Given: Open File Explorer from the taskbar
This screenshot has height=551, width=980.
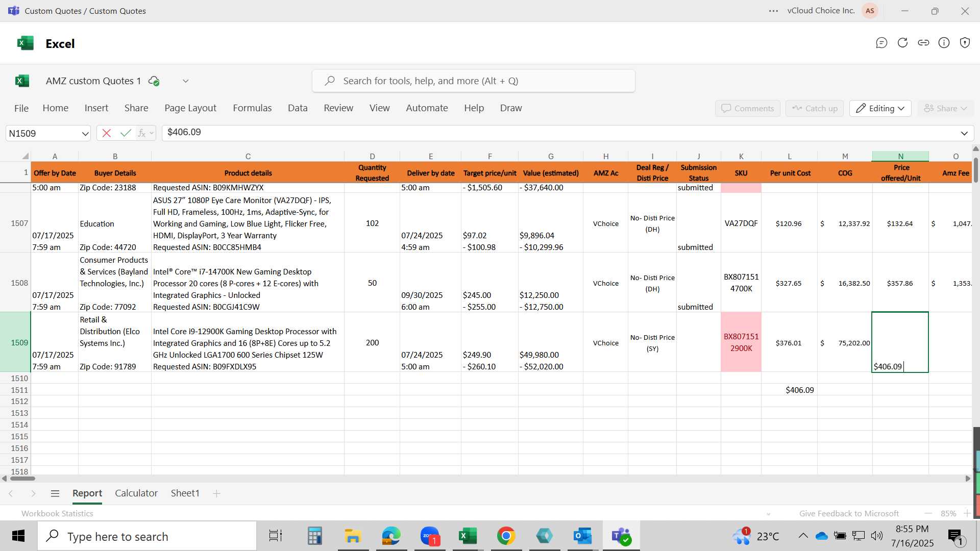Looking at the screenshot, I should tap(353, 536).
